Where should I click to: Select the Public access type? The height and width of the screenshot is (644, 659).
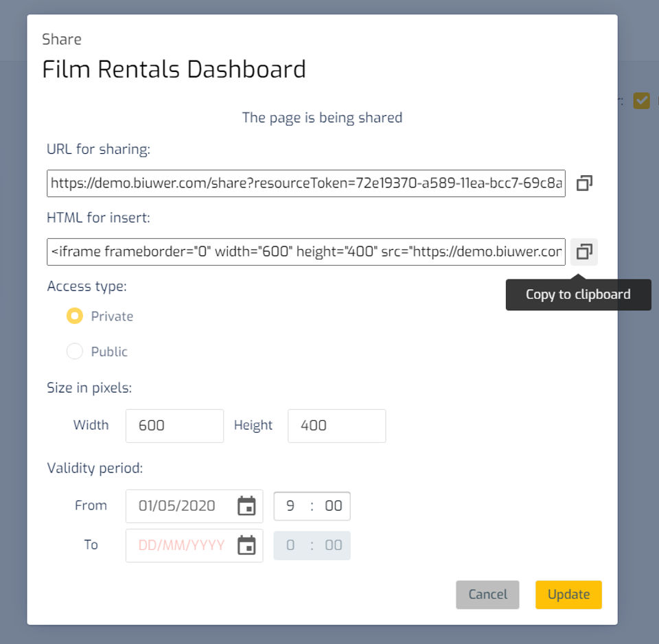tap(75, 352)
